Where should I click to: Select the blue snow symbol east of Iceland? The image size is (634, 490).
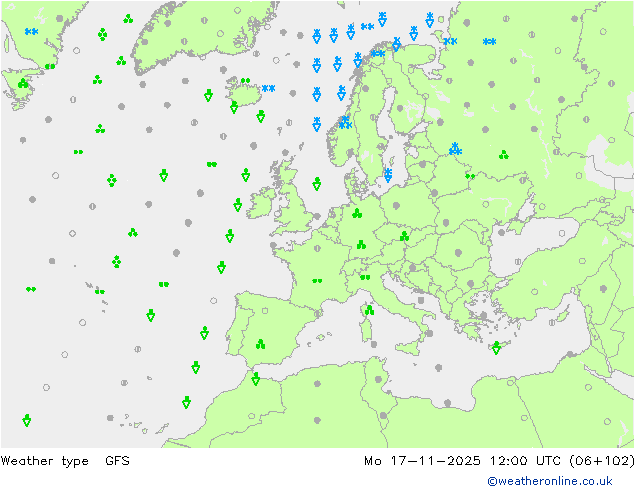(x=268, y=88)
